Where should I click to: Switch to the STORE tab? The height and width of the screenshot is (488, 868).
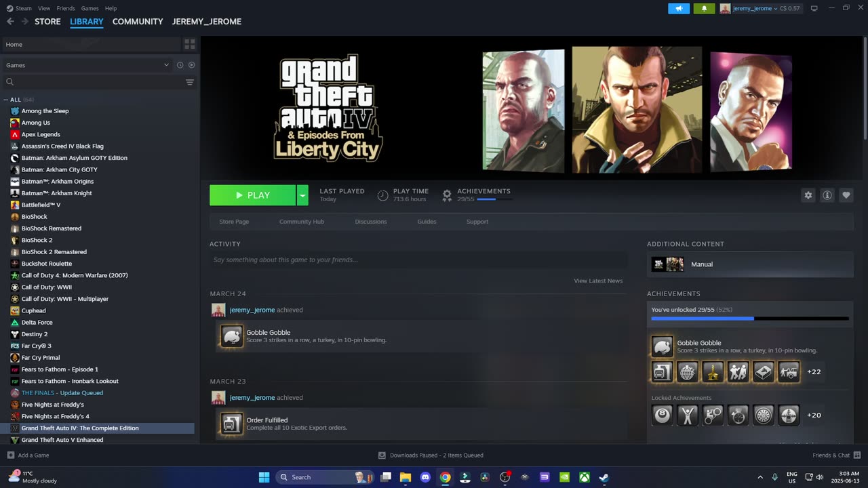pyautogui.click(x=47, y=22)
